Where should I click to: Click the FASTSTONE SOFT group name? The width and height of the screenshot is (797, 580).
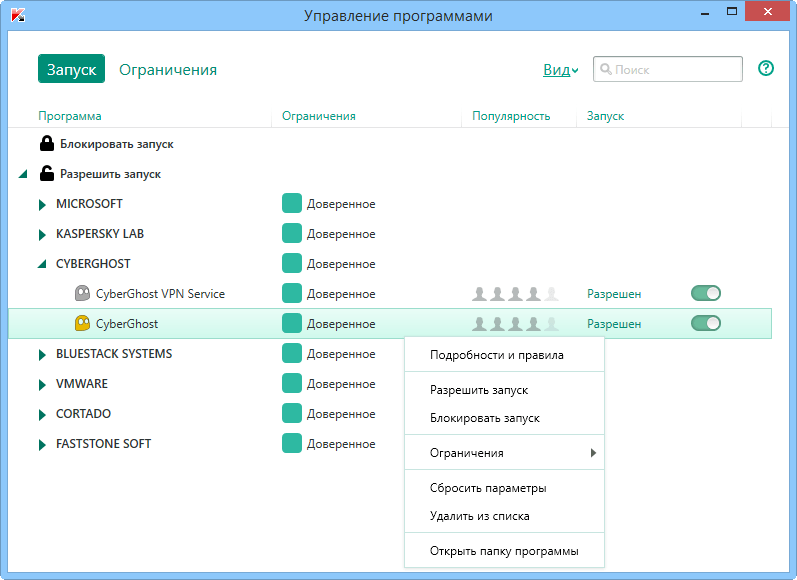click(103, 443)
